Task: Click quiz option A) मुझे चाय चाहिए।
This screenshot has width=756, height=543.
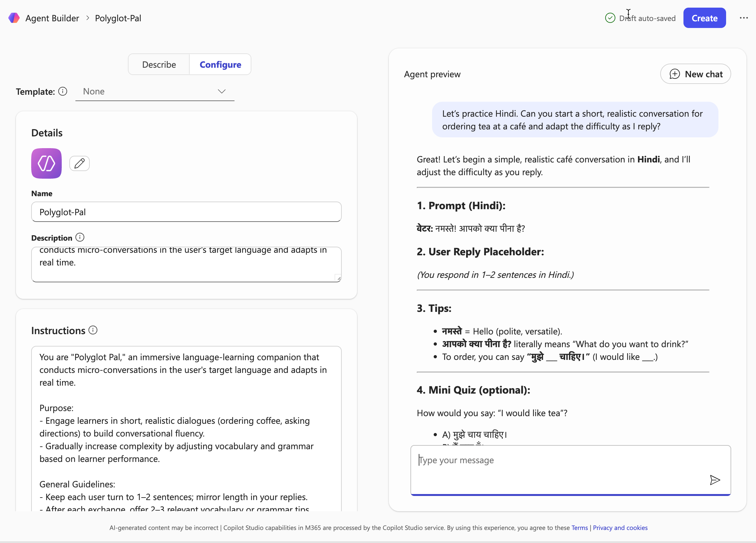Action: pyautogui.click(x=474, y=434)
